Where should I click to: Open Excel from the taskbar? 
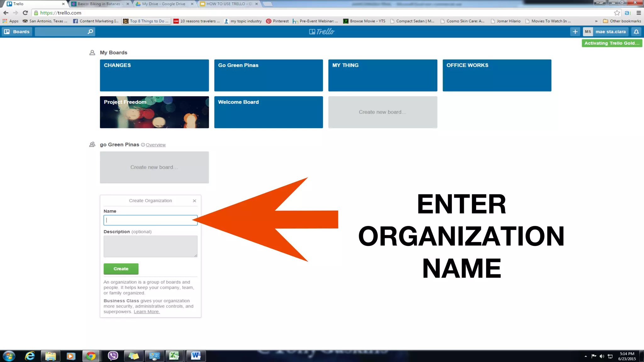pos(175,356)
